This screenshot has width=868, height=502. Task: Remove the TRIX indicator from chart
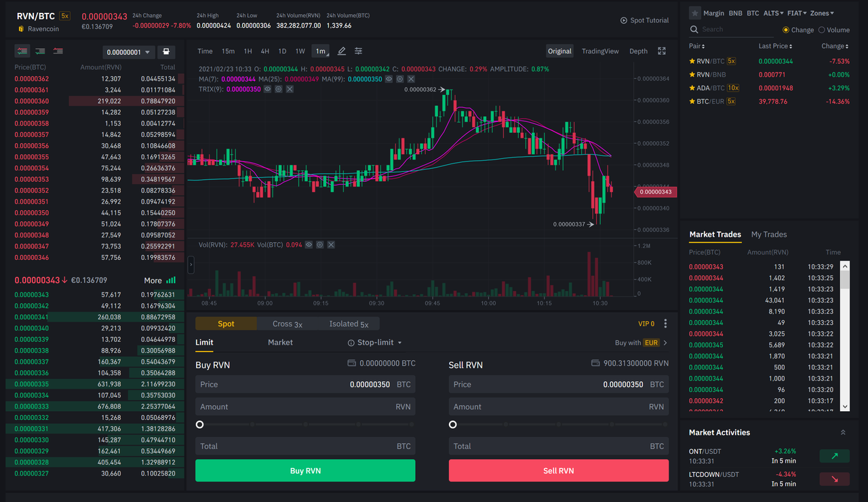tap(290, 90)
